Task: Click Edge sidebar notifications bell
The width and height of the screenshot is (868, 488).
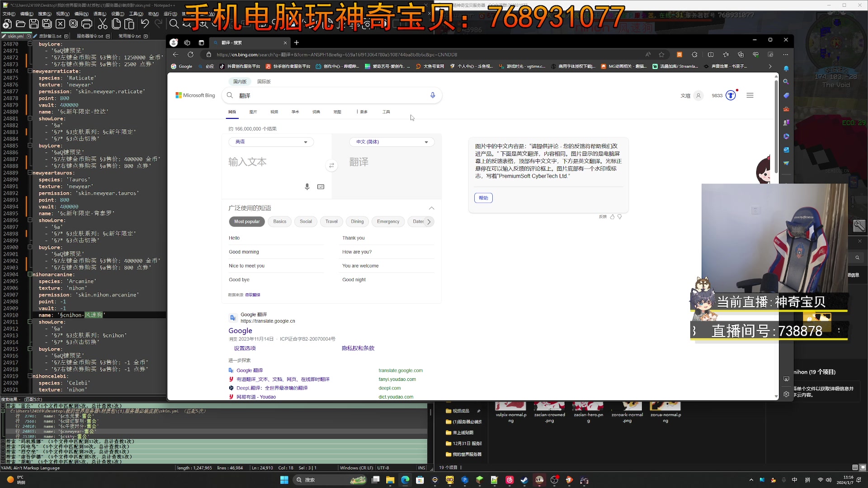Action: pos(786,69)
